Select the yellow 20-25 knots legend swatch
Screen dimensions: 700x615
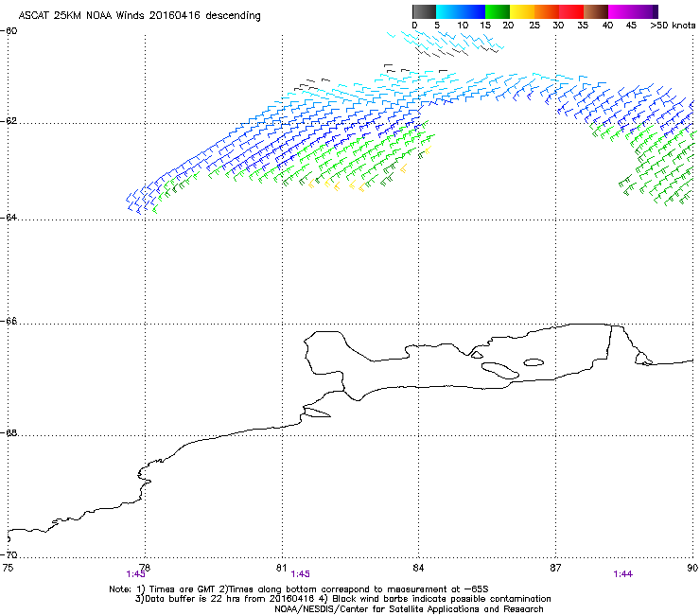point(522,11)
